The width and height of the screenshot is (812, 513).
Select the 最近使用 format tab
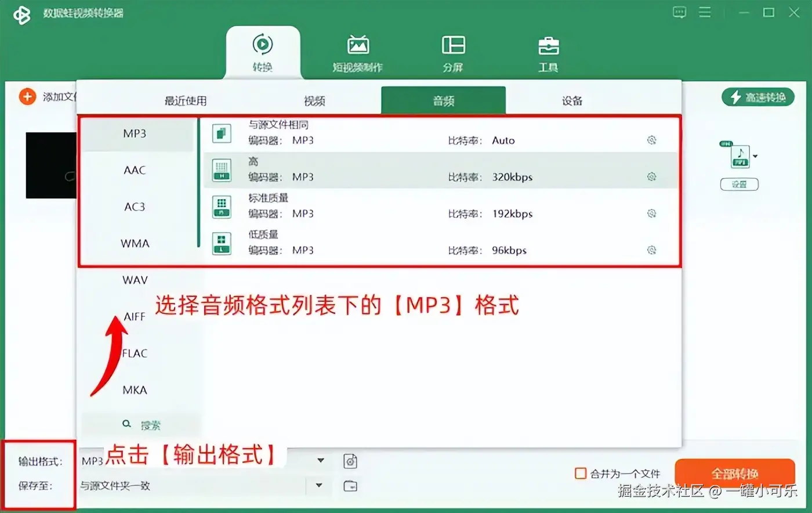tap(186, 101)
